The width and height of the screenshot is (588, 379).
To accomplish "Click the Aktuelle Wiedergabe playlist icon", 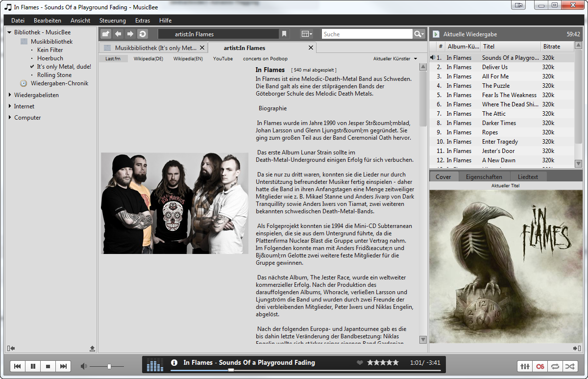I will 436,34.
